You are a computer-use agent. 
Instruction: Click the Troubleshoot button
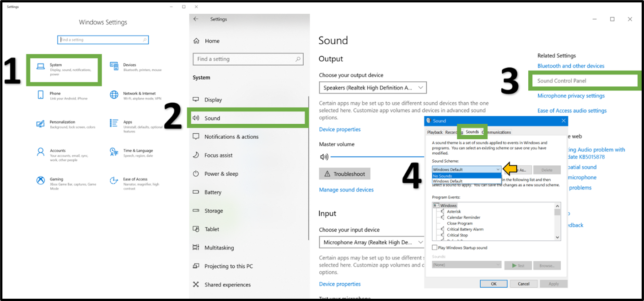344,174
